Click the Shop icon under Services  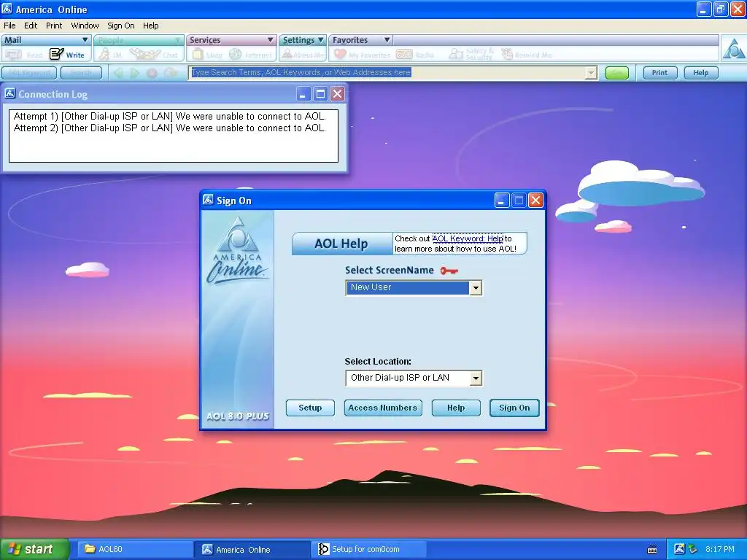(198, 54)
